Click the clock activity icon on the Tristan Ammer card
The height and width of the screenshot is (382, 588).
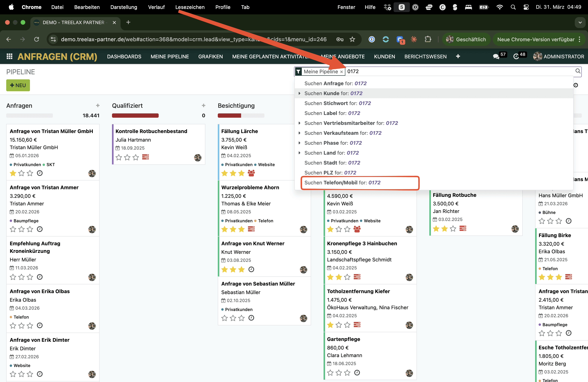pos(40,229)
